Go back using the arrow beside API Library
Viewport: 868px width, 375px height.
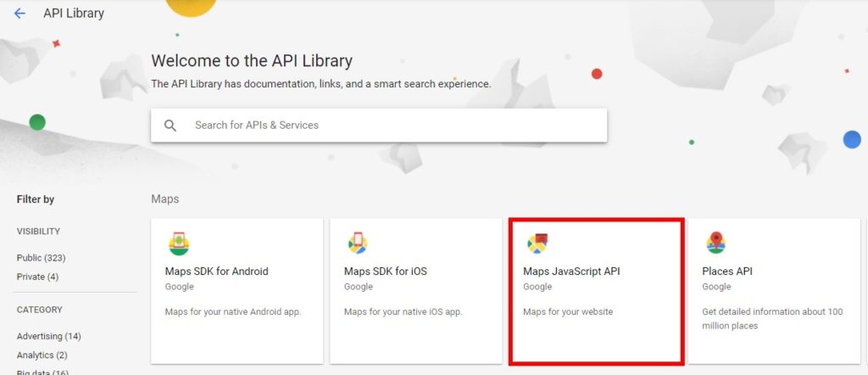click(19, 14)
